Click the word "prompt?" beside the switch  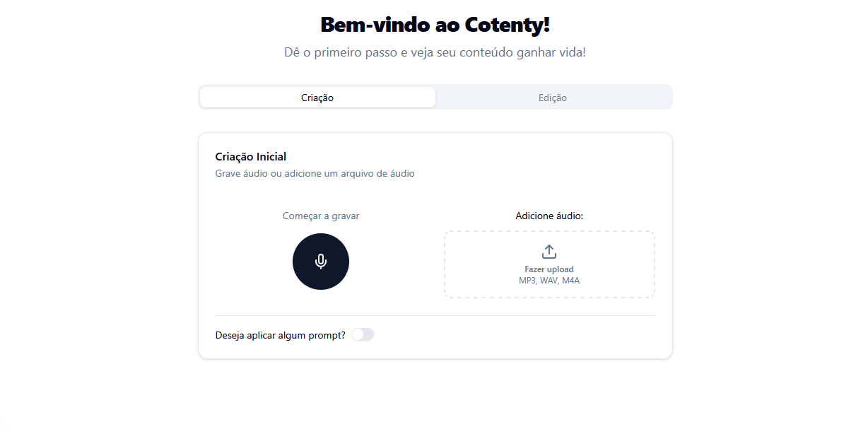[x=327, y=335]
